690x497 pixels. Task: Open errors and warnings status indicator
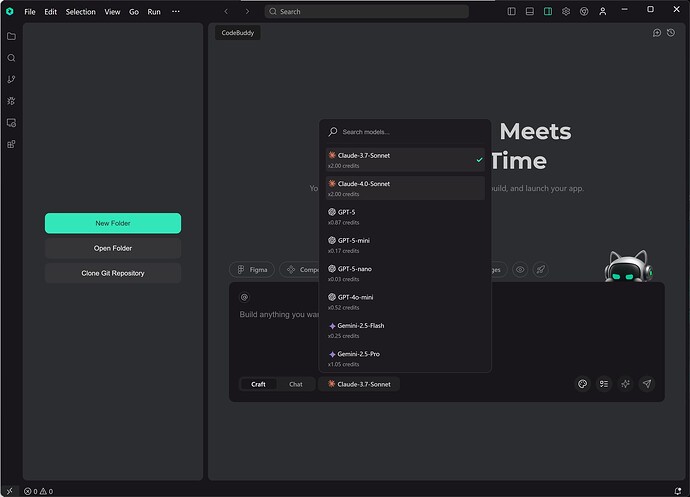click(x=39, y=491)
